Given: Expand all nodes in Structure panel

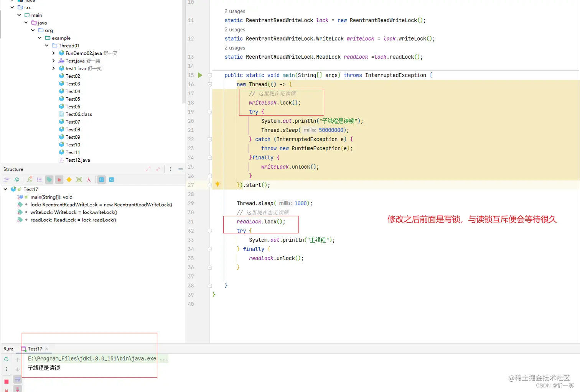Looking at the screenshot, I should [x=148, y=169].
